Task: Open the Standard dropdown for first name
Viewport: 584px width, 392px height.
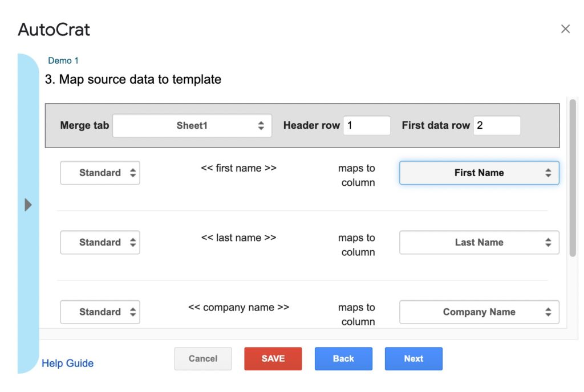Action: point(100,173)
